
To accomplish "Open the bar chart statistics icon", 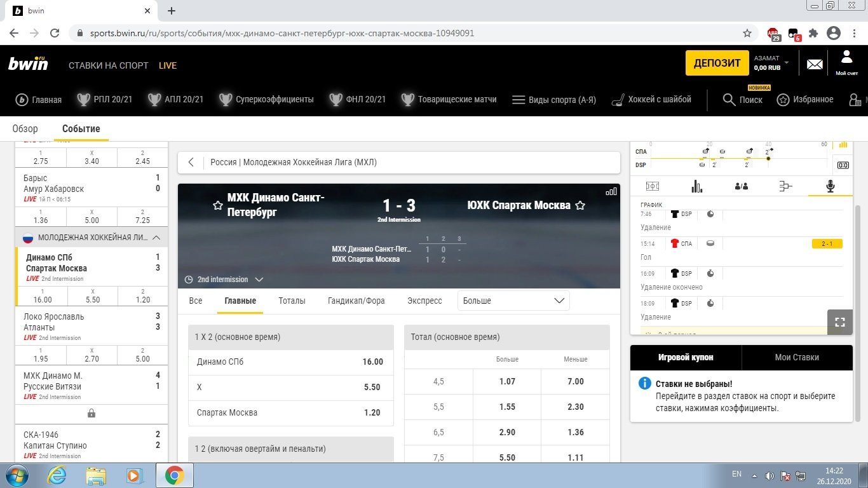I will coord(697,186).
